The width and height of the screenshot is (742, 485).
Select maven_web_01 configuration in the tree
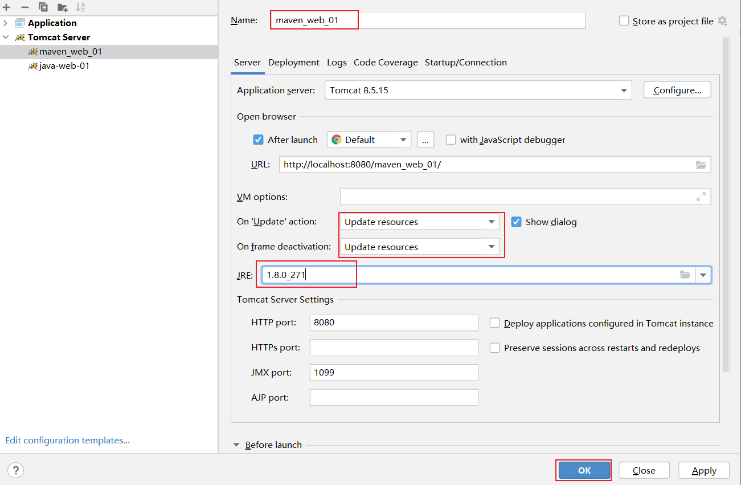pos(109,52)
